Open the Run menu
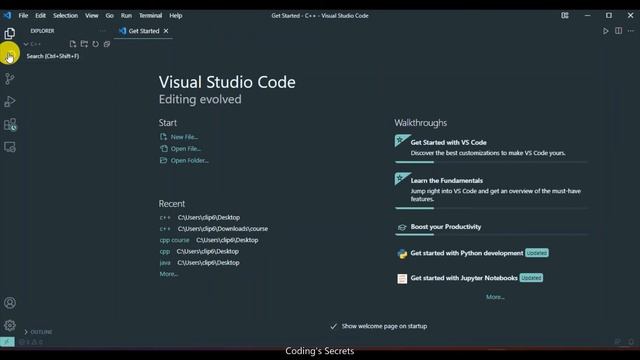The height and width of the screenshot is (360, 640). [126, 16]
